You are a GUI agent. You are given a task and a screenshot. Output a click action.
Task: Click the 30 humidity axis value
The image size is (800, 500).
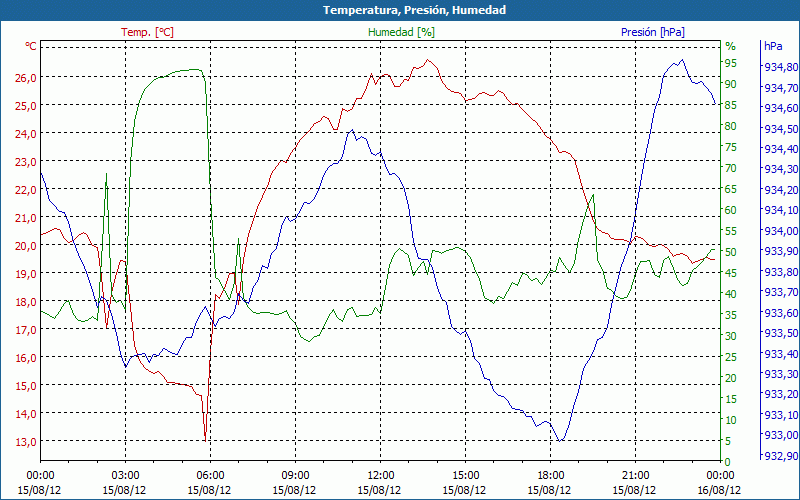pos(731,337)
